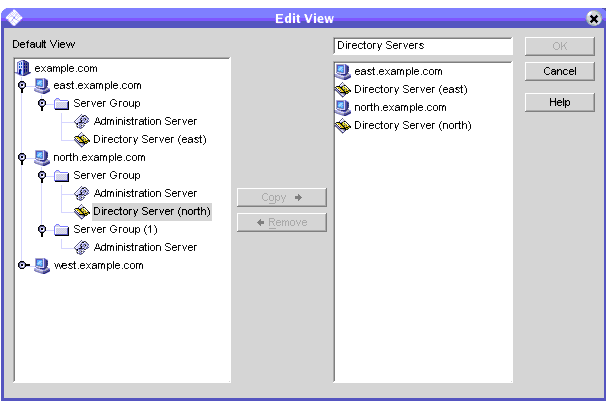Open Help for Edit View
This screenshot has width=607, height=411.
[559, 102]
